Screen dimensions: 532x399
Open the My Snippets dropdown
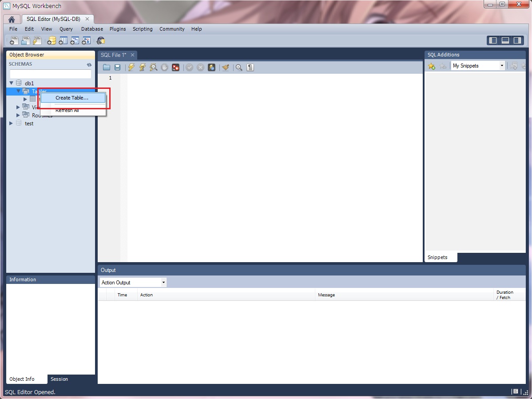click(478, 66)
